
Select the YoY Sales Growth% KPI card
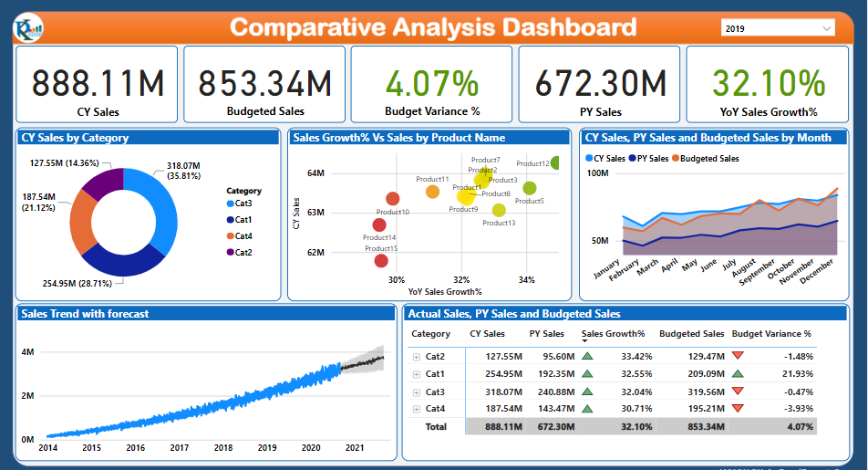tap(766, 85)
